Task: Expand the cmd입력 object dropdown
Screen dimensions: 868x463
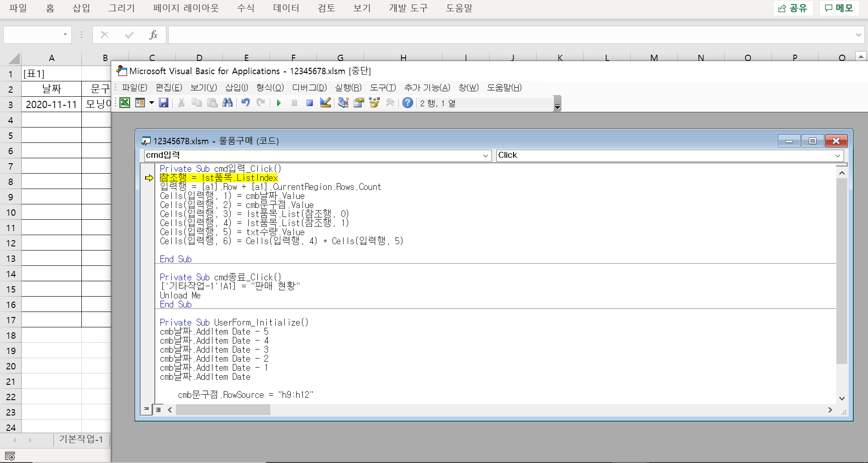Action: pos(486,156)
